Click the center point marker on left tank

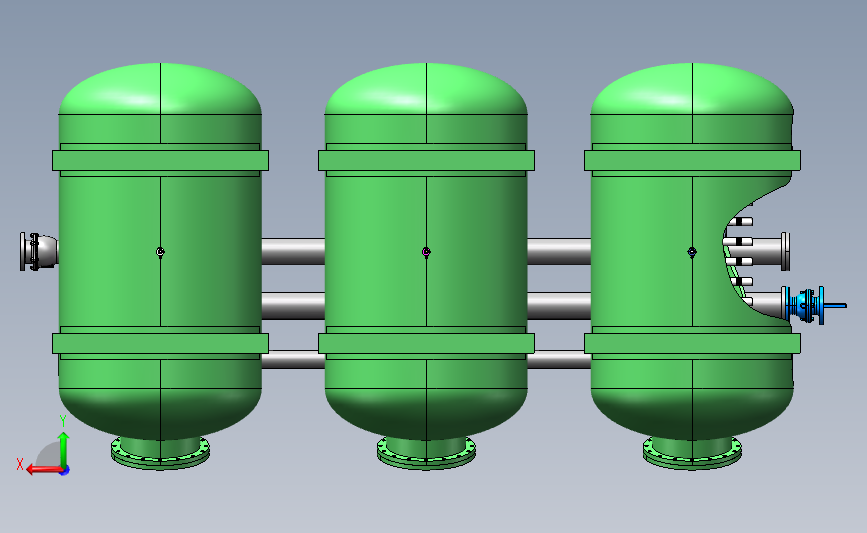tap(160, 252)
